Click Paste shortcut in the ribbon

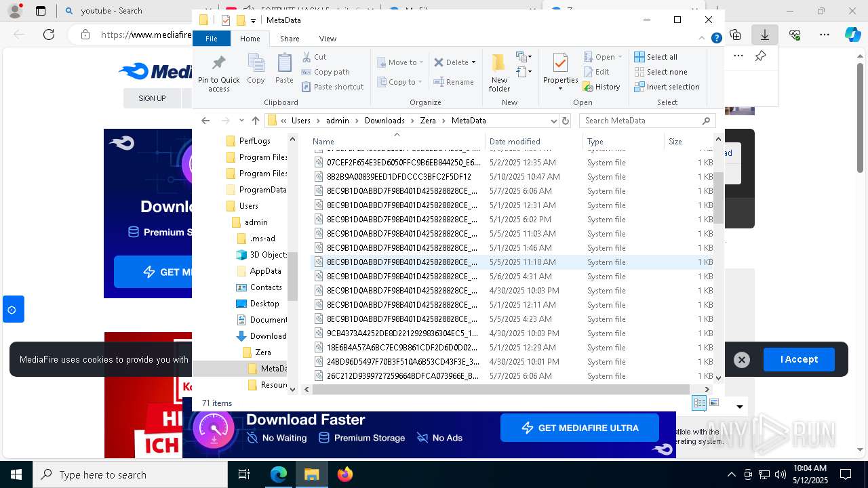pyautogui.click(x=332, y=87)
